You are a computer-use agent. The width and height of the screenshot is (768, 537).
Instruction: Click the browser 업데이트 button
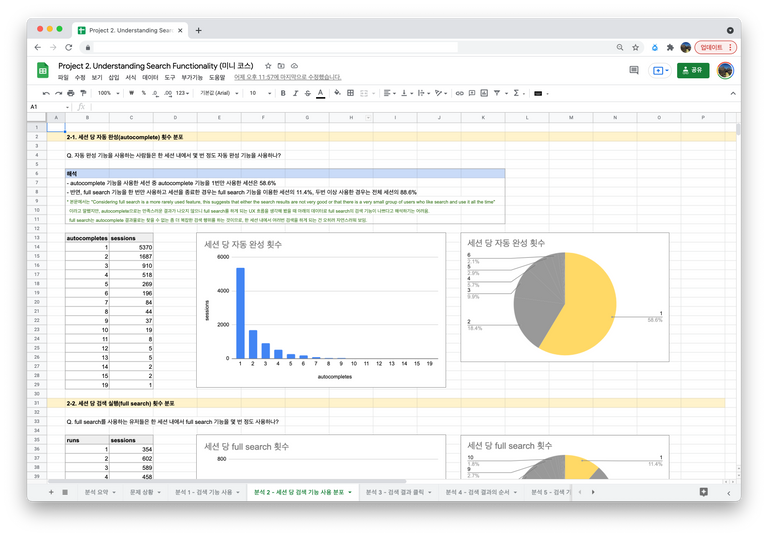(x=715, y=48)
